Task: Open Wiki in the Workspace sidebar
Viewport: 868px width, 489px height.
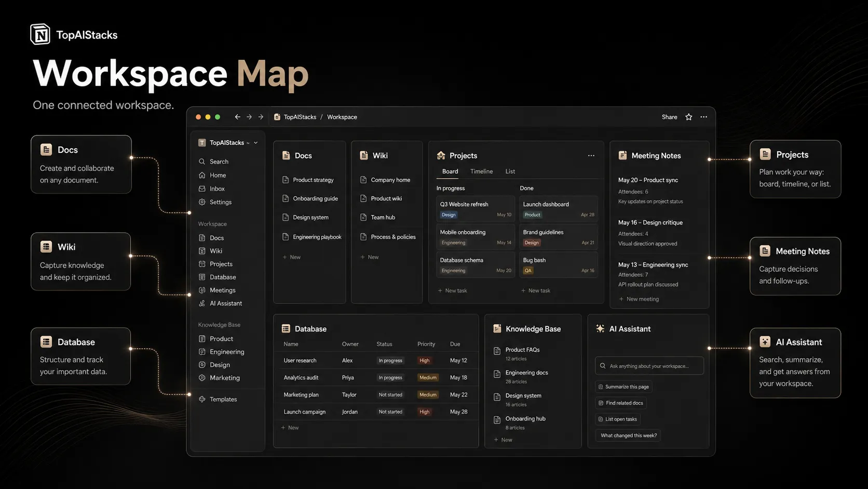Action: (216, 251)
